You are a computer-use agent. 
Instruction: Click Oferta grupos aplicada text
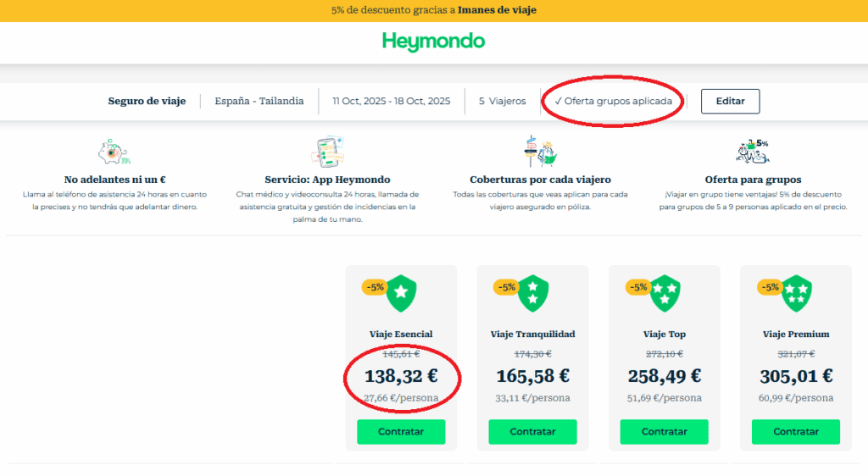614,101
